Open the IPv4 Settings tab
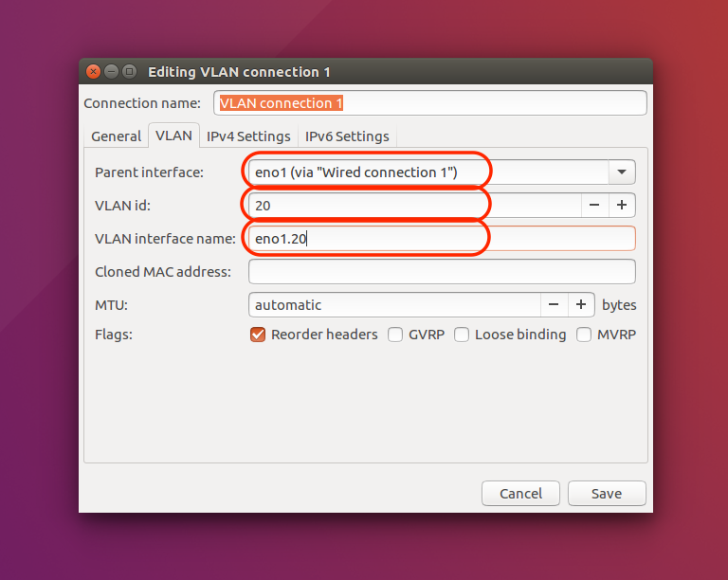The image size is (728, 580). coord(248,136)
